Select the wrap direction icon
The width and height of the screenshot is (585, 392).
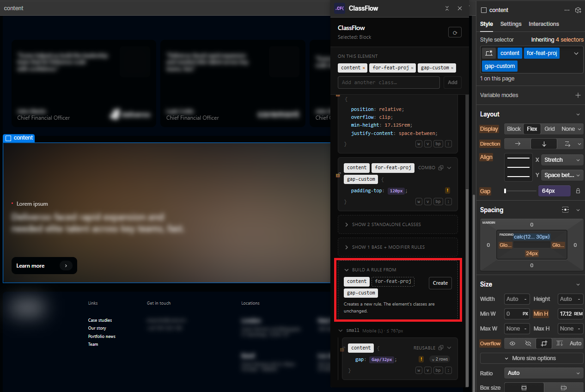[x=567, y=144]
